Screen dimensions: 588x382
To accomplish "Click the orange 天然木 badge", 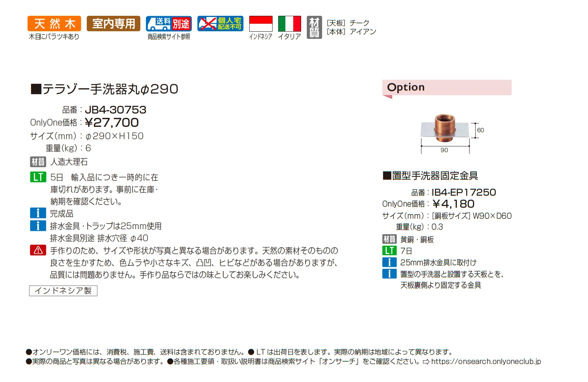I will pyautogui.click(x=54, y=24).
